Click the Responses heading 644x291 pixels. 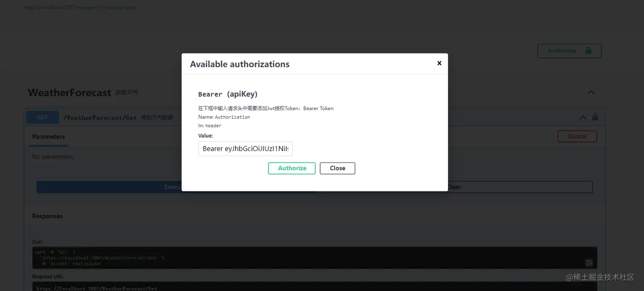[47, 216]
